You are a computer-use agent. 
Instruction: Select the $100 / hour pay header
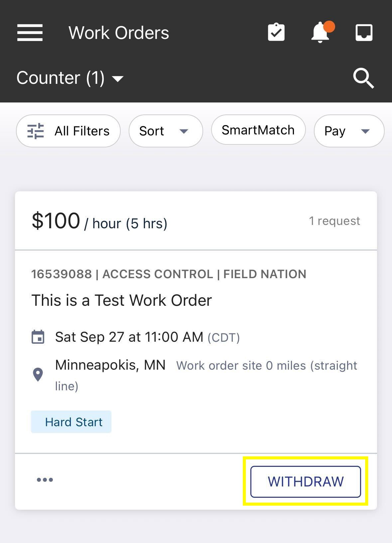(x=99, y=221)
